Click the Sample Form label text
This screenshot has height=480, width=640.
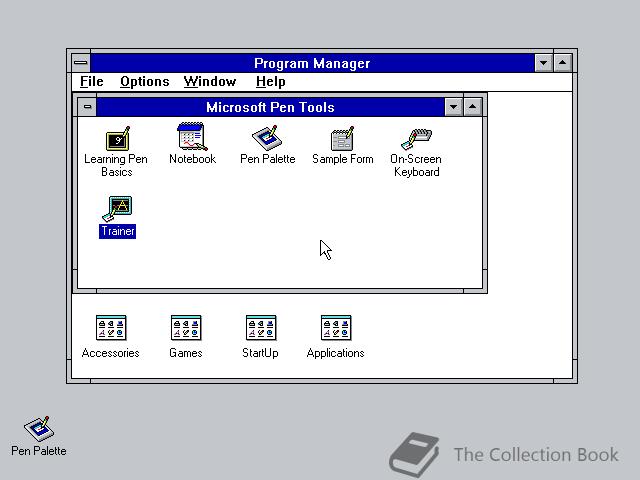coord(343,159)
